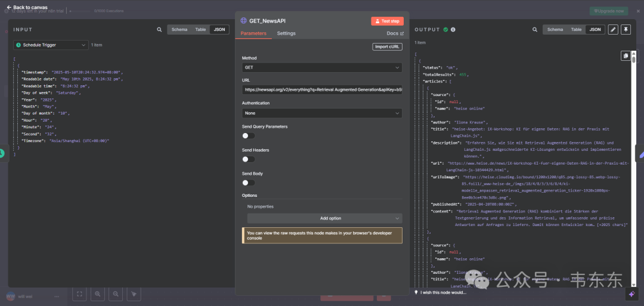Screen dimensions: 644x306
Task: Click the Import cURL button
Action: click(388, 47)
